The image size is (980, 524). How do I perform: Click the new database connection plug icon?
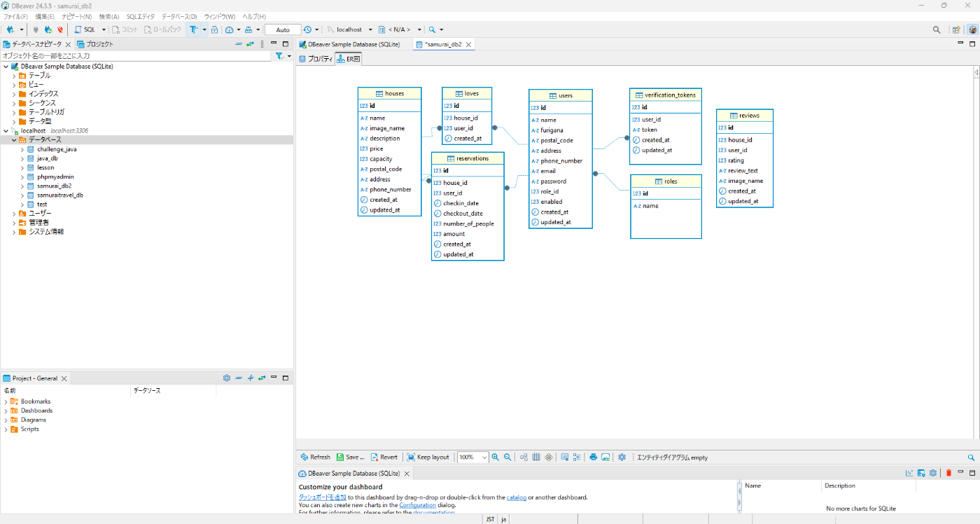point(10,29)
